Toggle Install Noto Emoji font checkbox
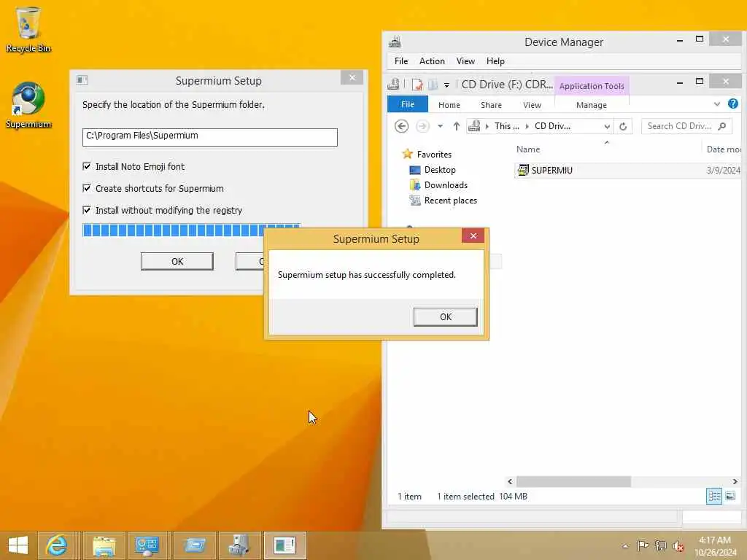 click(87, 166)
